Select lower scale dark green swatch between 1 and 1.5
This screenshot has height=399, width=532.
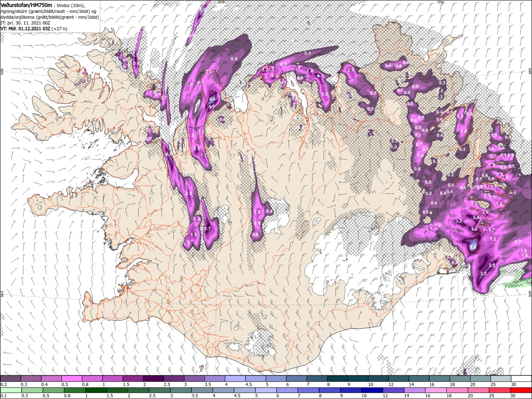(x=96, y=390)
